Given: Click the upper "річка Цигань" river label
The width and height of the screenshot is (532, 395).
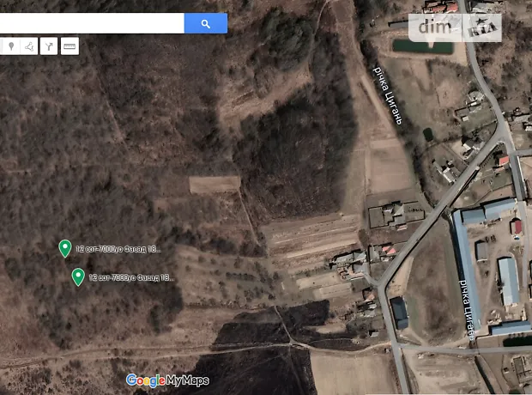Looking at the screenshot, I should pyautogui.click(x=388, y=96).
